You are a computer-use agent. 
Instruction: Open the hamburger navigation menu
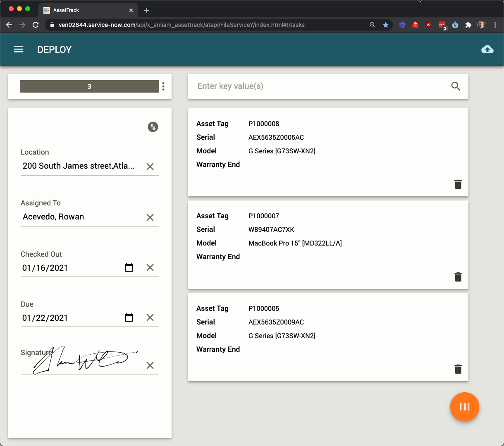[19, 50]
